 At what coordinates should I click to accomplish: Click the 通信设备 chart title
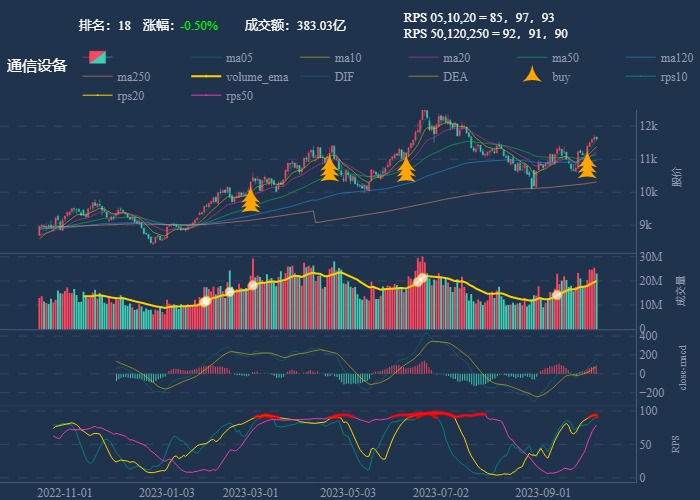click(x=37, y=66)
